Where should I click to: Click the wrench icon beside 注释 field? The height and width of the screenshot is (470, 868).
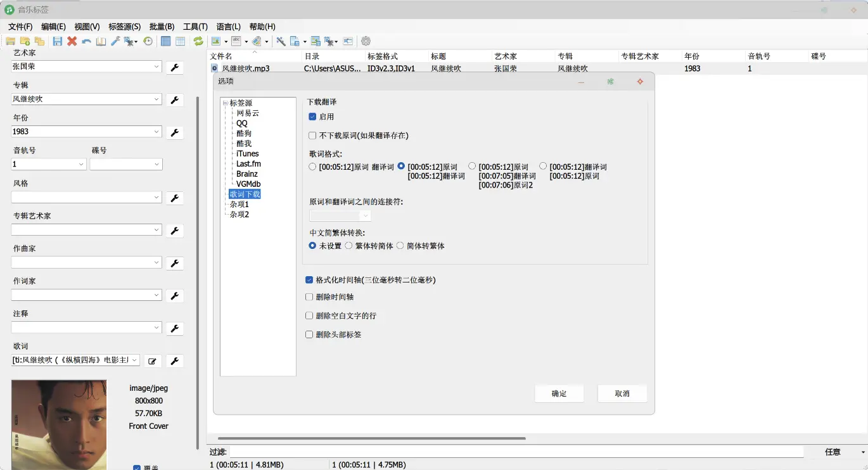(x=175, y=327)
